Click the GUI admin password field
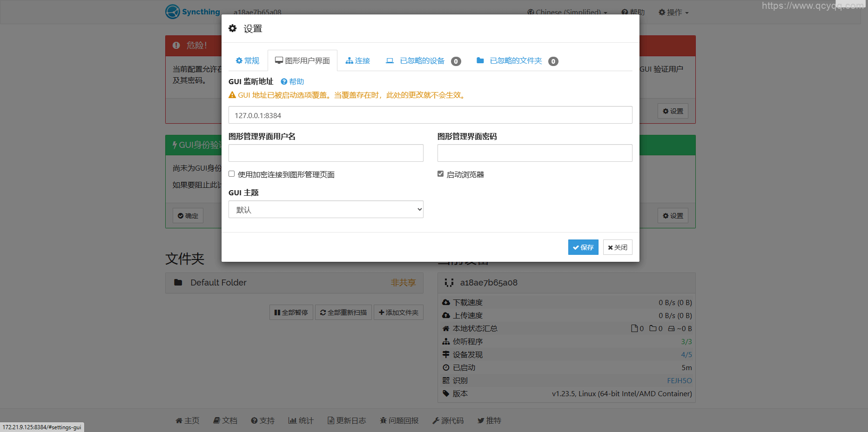868x432 pixels. (x=535, y=153)
